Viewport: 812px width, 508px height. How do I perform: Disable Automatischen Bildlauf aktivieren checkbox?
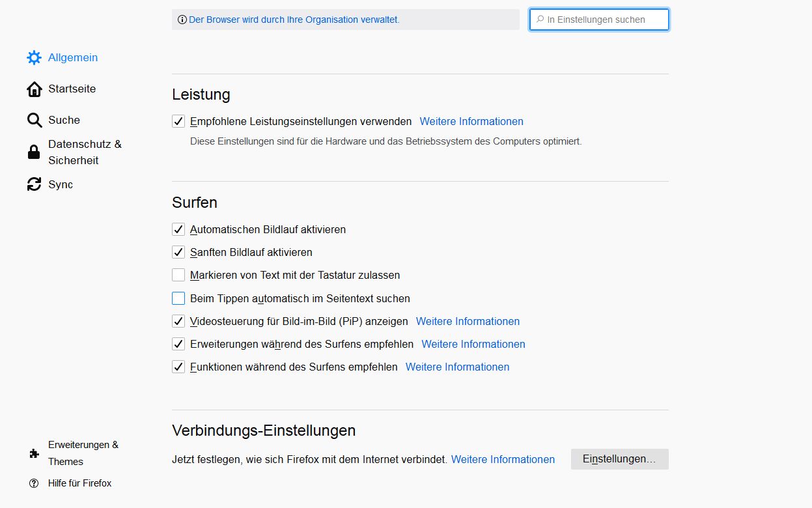(178, 230)
